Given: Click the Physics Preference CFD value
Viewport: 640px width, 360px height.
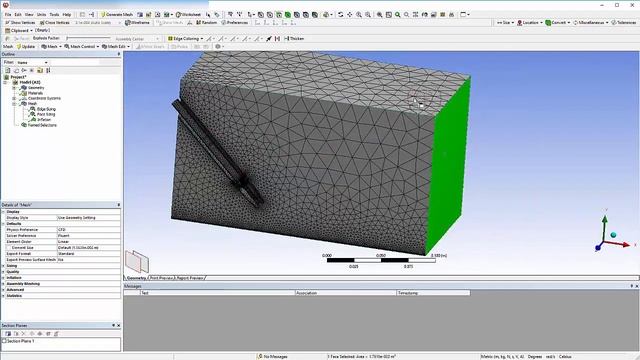Looking at the screenshot, I should (89, 230).
